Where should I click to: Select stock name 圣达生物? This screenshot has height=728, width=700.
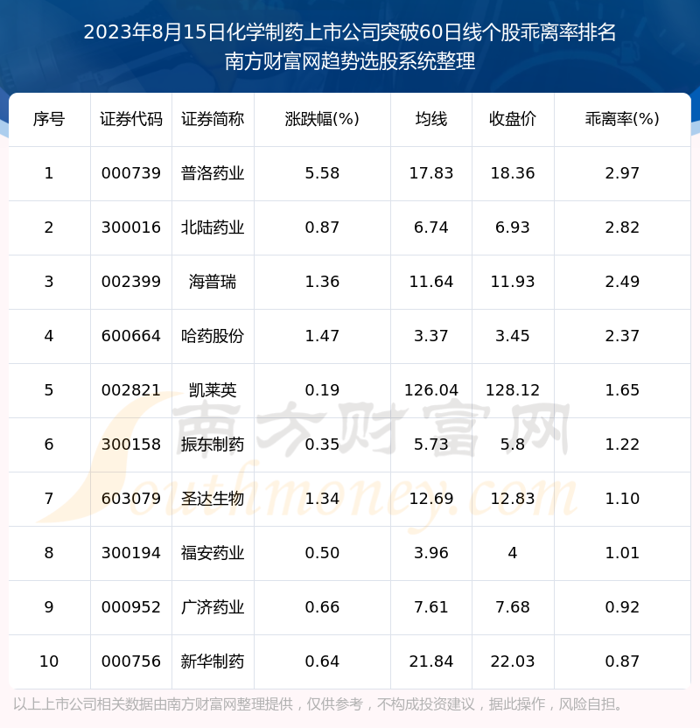click(x=213, y=499)
